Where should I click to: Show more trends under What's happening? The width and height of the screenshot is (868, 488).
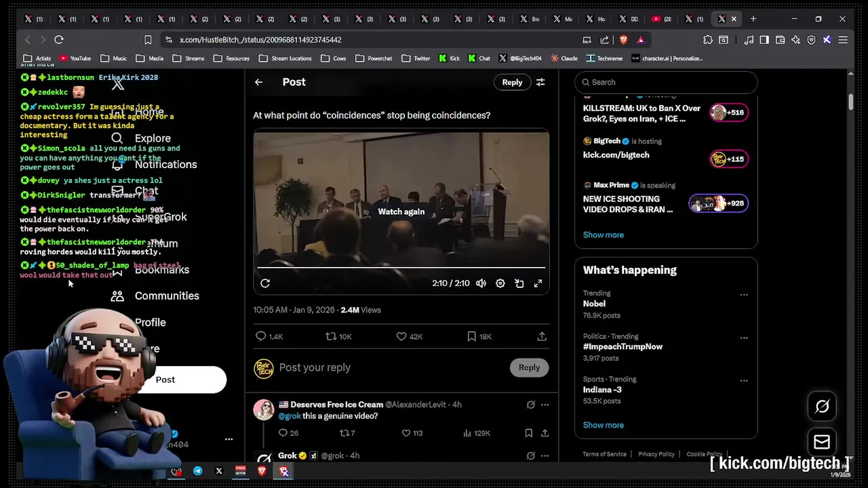[603, 425]
